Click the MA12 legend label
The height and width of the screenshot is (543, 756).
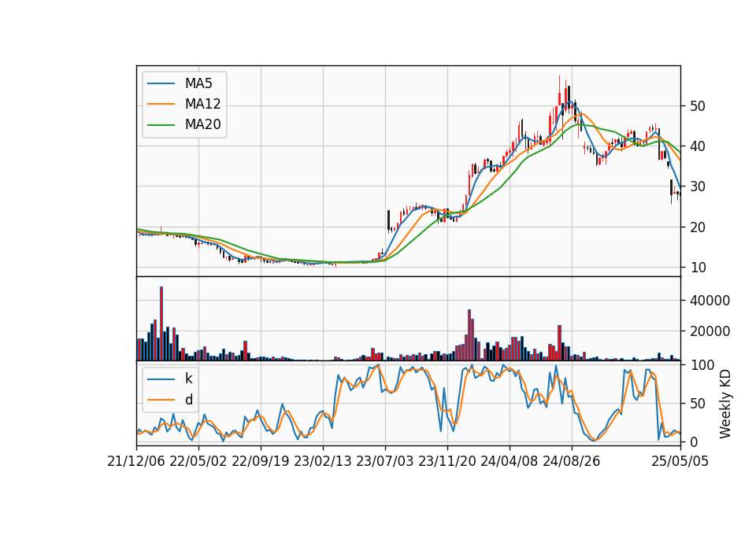(x=202, y=104)
